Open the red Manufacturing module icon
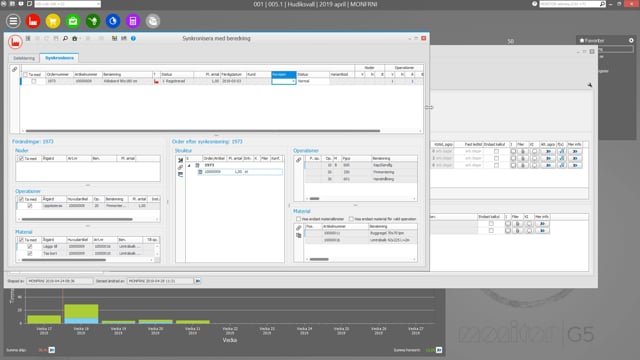 [33, 21]
